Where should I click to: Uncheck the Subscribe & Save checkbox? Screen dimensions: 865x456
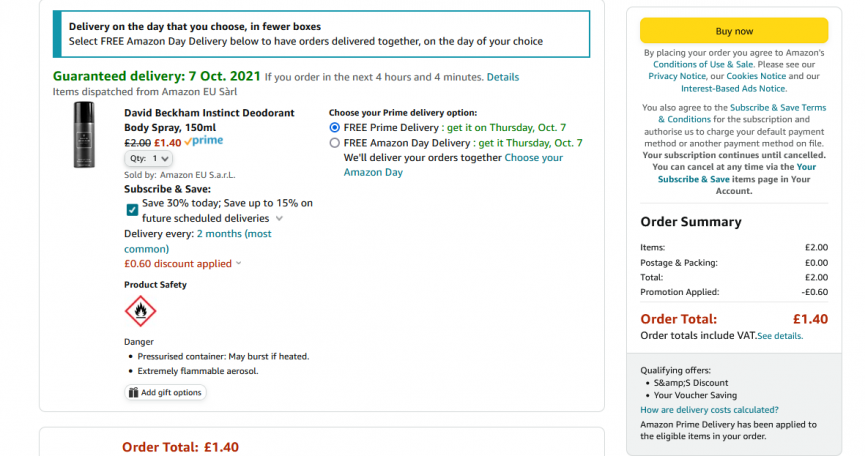(132, 210)
